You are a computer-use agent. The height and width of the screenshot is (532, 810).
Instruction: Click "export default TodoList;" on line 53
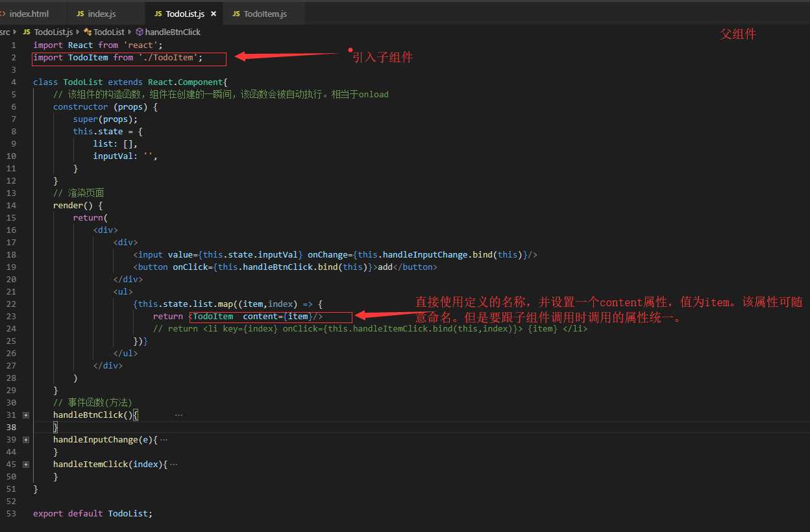click(x=93, y=513)
